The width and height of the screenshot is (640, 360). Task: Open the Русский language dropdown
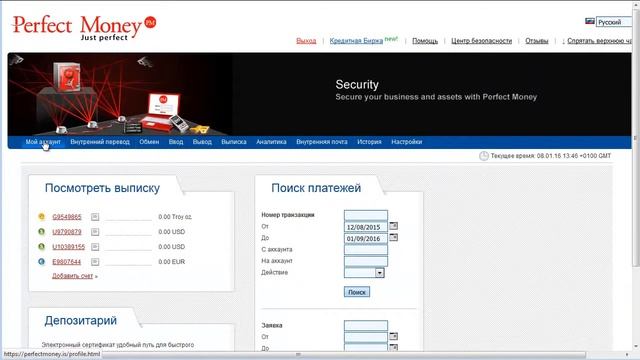614,22
